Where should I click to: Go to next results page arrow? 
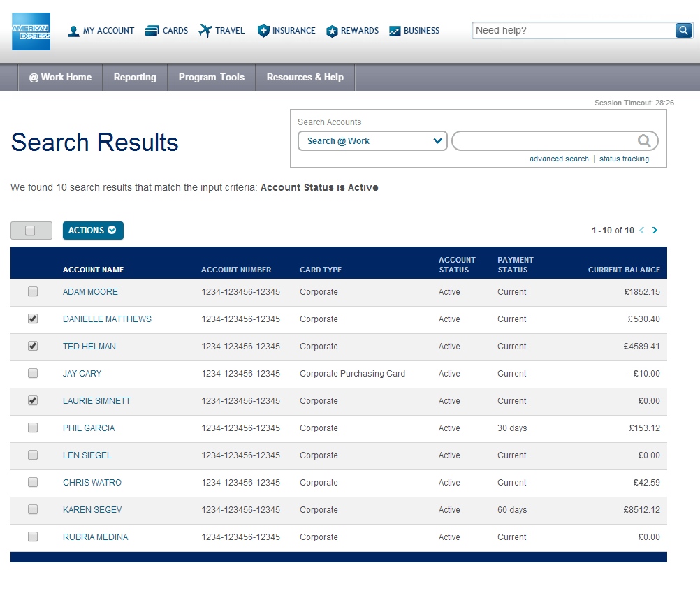[655, 231]
